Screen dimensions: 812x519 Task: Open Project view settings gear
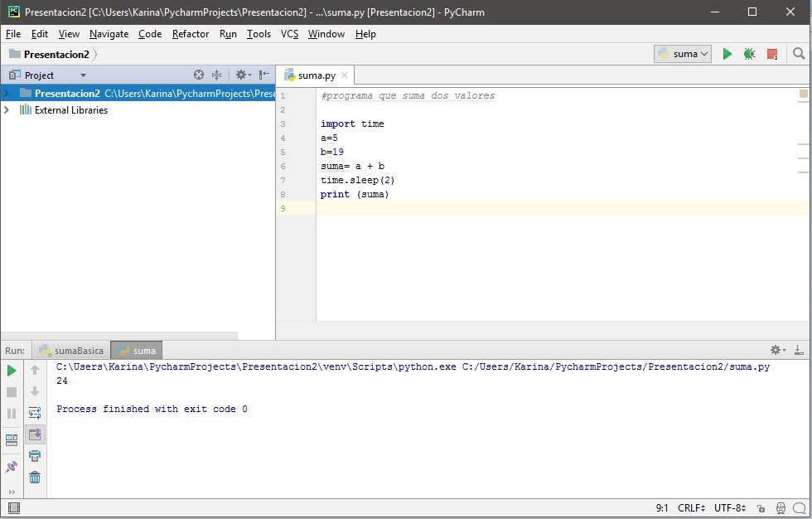[x=241, y=75]
